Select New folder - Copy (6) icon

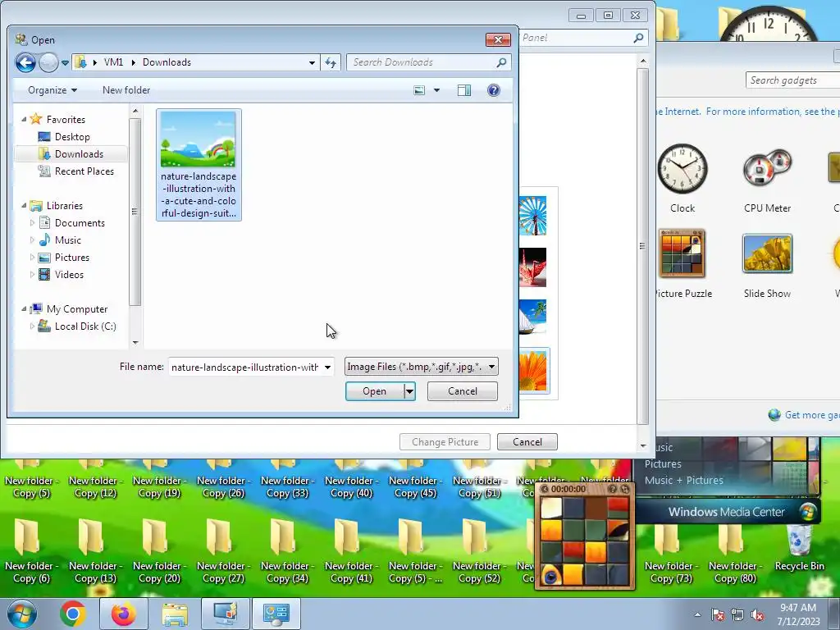click(x=31, y=552)
